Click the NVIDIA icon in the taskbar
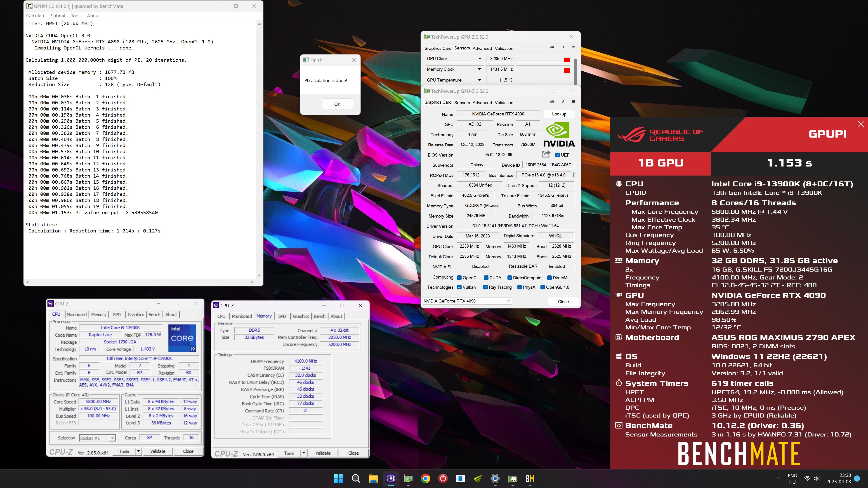This screenshot has width=868, height=488. [477, 479]
